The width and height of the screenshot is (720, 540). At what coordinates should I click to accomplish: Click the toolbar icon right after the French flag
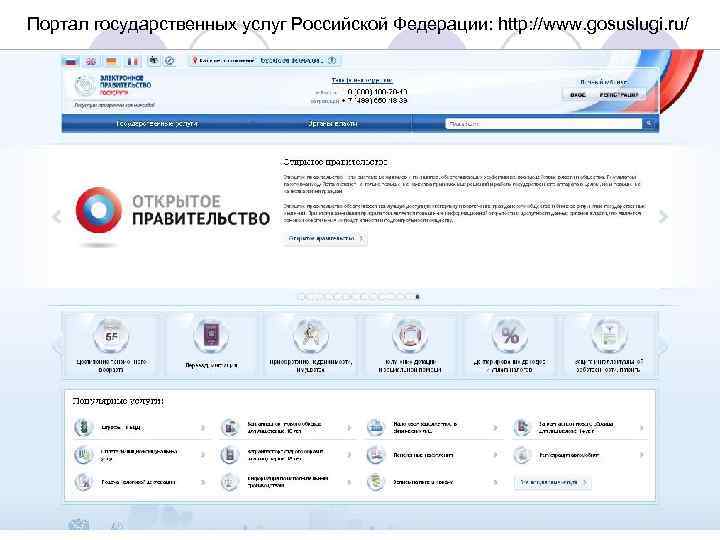click(x=154, y=61)
